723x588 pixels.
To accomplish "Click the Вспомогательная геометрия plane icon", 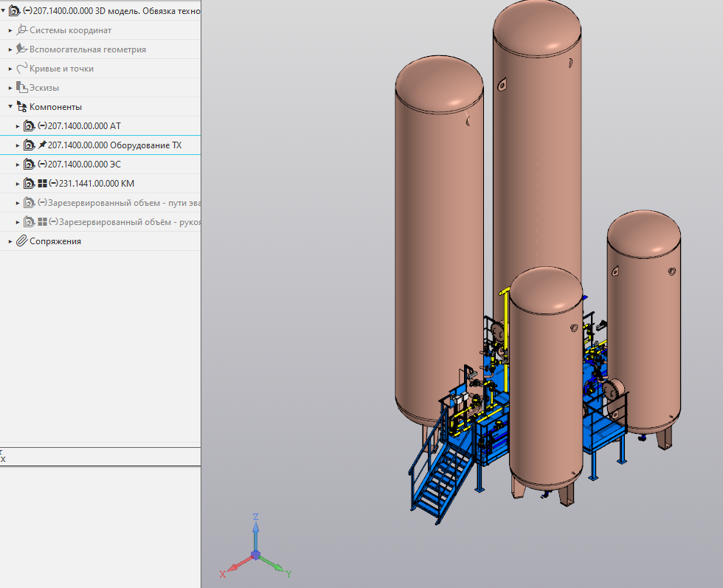I will (x=22, y=49).
